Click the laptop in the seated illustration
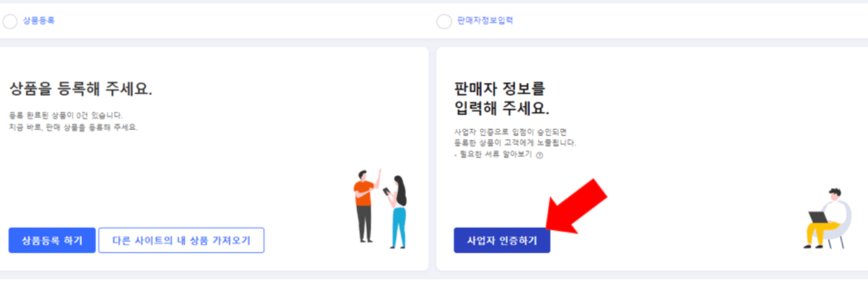 818,217
